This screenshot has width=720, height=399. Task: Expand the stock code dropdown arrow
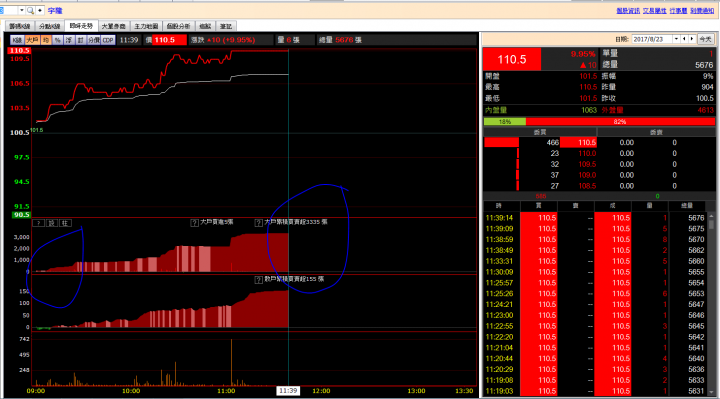click(21, 10)
